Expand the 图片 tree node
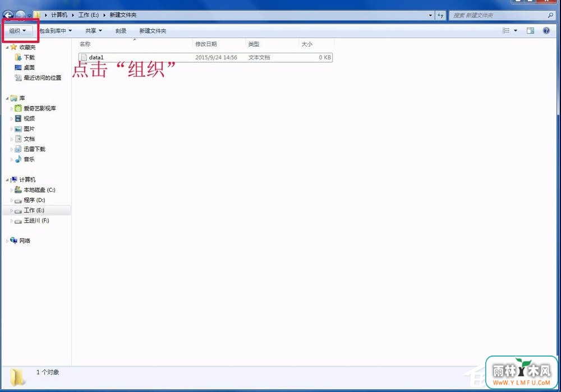Image resolution: width=561 pixels, height=392 pixels. 11,129
